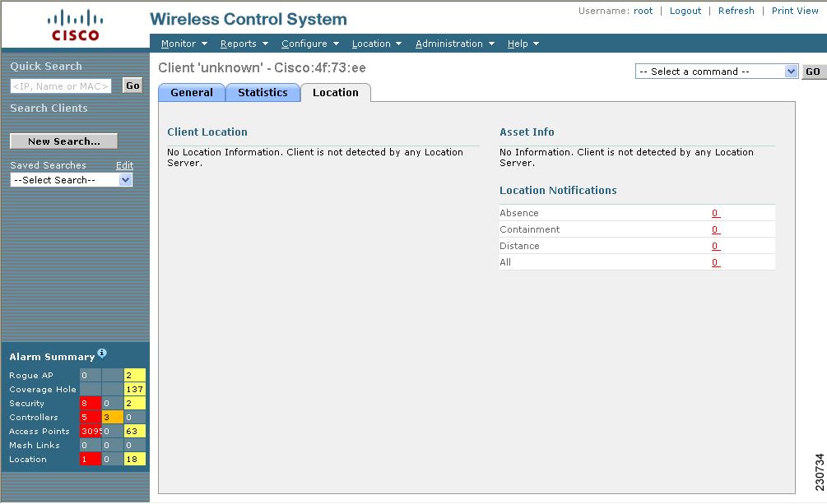The width and height of the screenshot is (827, 504).
Task: Focus the IP, Name or MAC search field
Action: [x=61, y=86]
